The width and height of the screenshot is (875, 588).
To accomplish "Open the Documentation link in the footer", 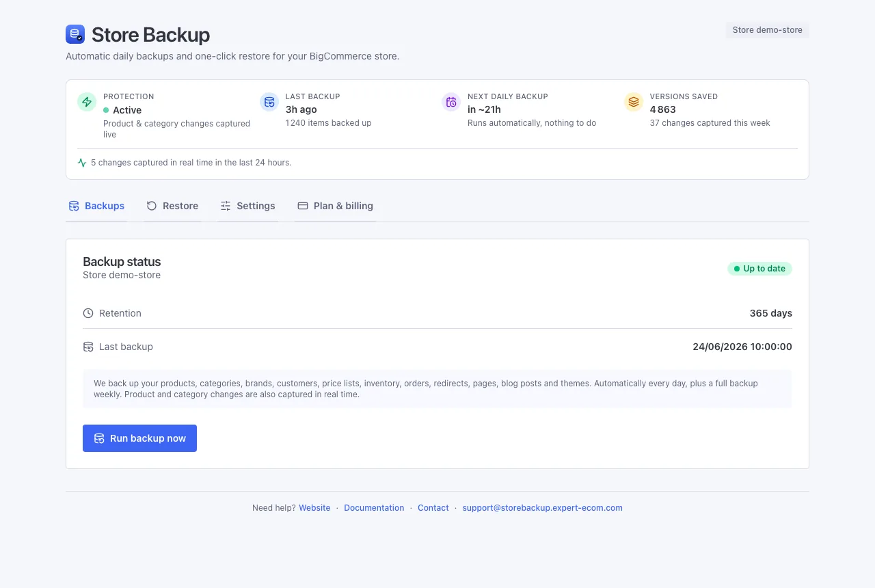I will pyautogui.click(x=374, y=508).
